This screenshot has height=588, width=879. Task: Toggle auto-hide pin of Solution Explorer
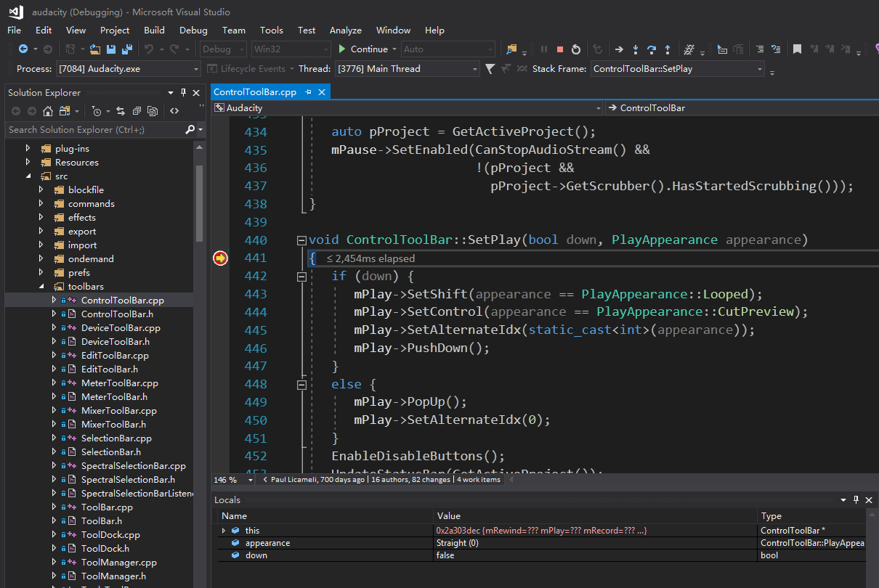tap(184, 92)
